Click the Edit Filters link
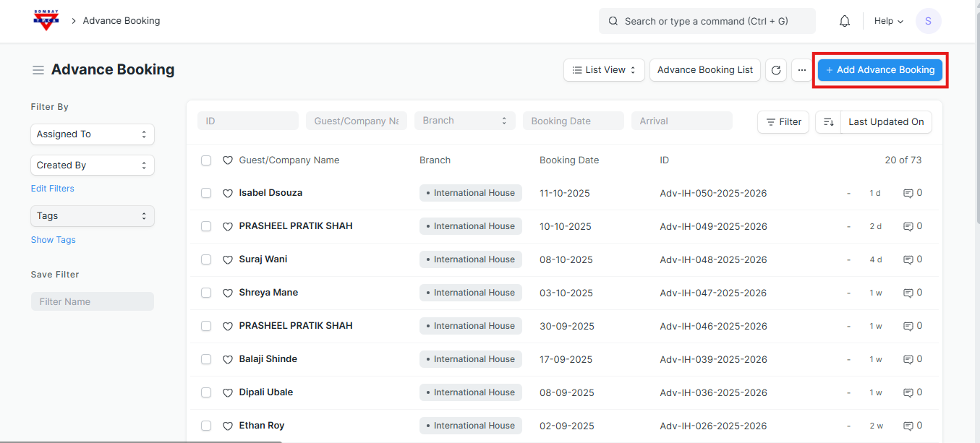 pos(52,189)
